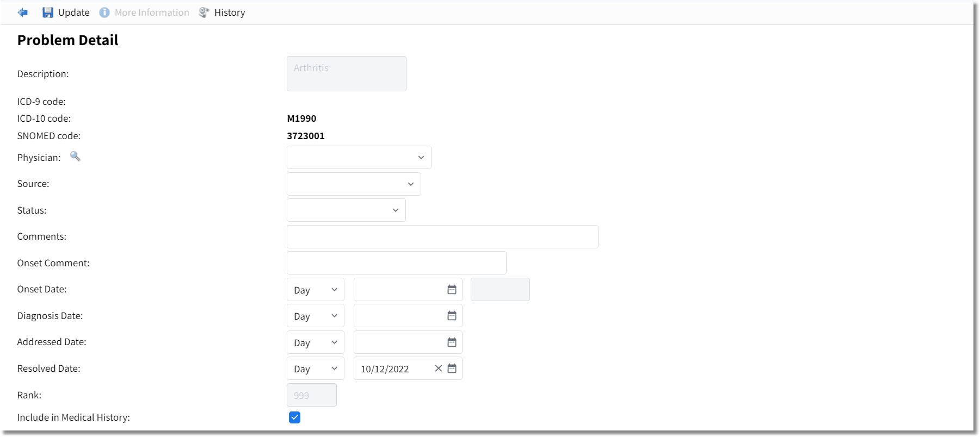Click the blue back arrow icon
This screenshot has width=980, height=437.
(x=23, y=13)
